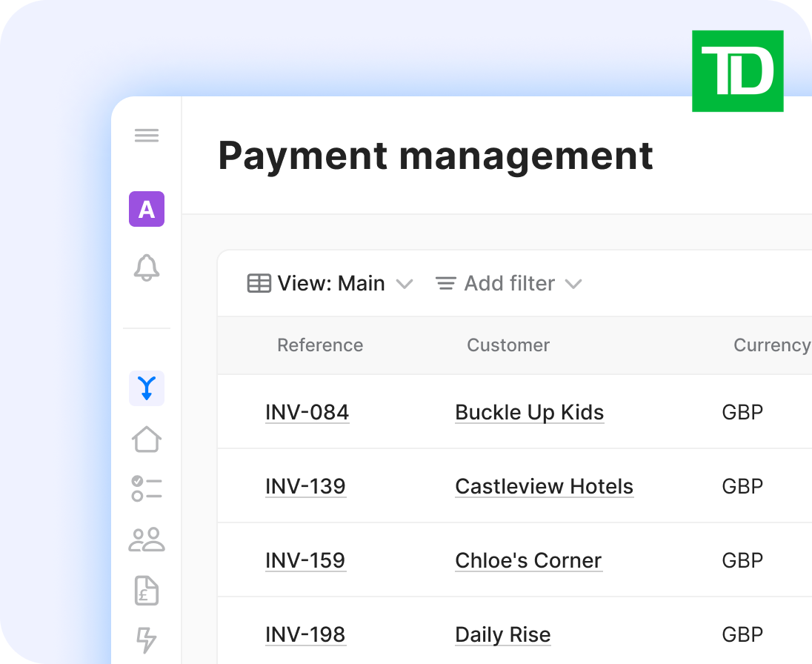This screenshot has width=812, height=664.
Task: Click the lightning bolt quick actions icon
Action: click(146, 640)
